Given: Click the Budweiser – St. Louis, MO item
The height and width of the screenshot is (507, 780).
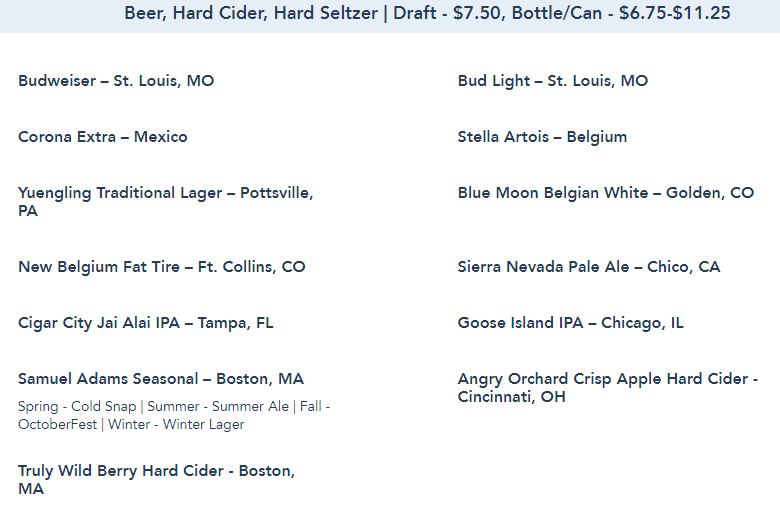Looking at the screenshot, I should click(116, 81).
